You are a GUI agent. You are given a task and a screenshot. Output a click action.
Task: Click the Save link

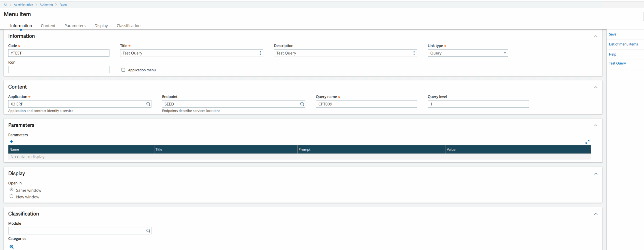tap(613, 34)
